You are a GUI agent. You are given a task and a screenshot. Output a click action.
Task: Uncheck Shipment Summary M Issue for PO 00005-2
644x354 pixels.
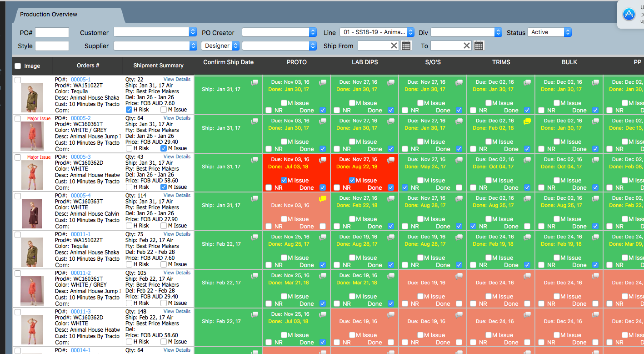164,148
